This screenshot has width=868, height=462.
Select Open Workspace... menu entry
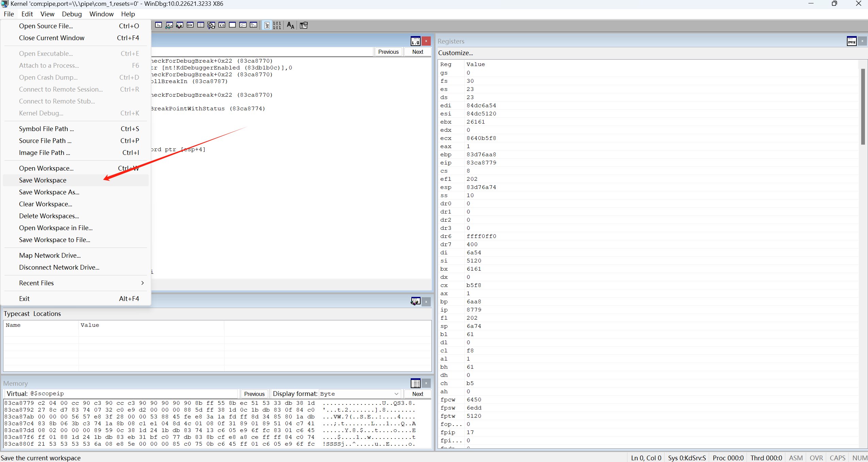tap(76, 168)
